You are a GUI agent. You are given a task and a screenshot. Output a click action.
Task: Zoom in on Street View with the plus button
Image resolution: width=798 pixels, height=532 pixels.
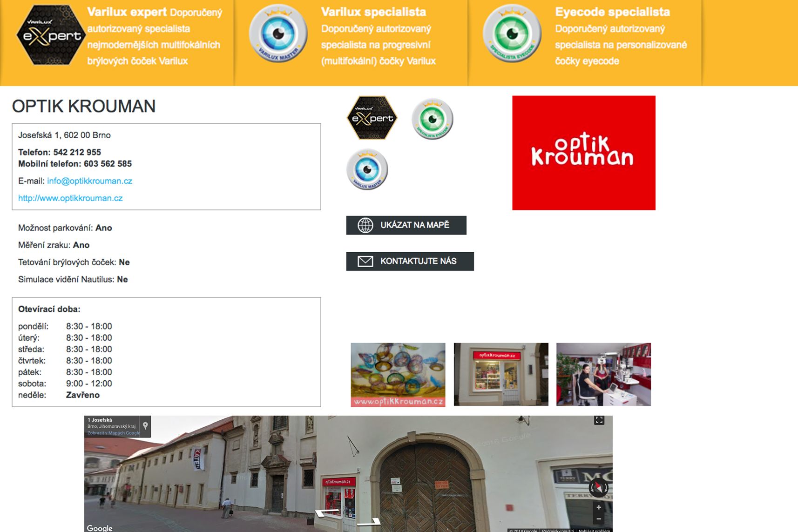599,507
